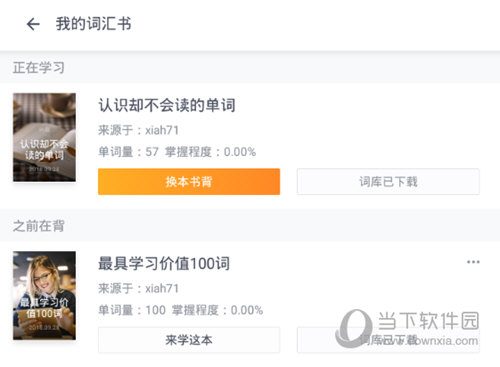
Task: Open the title 认识却不会读的单词
Action: 167,105
